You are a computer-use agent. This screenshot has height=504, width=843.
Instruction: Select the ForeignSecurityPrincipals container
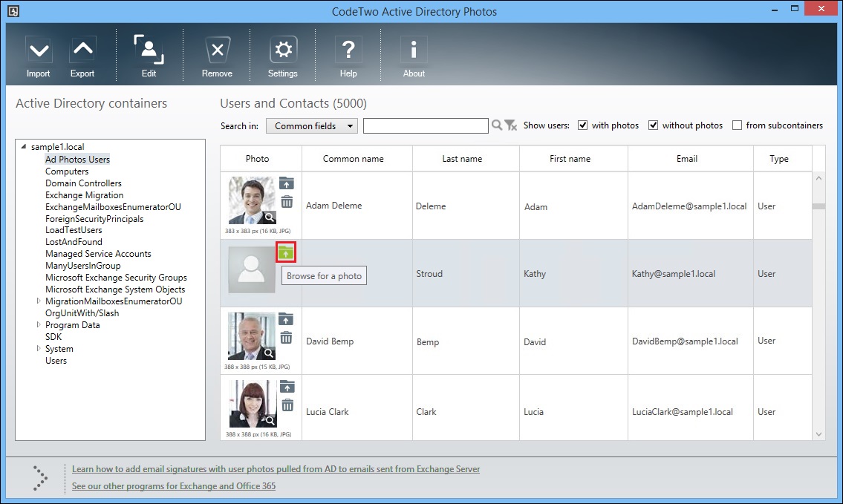(x=94, y=219)
